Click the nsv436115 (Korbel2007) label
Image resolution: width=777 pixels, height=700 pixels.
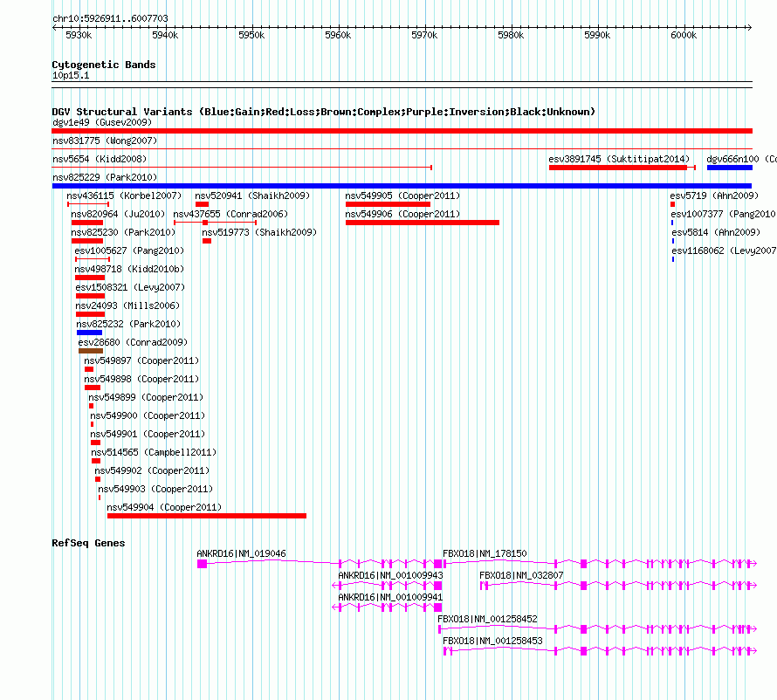[x=124, y=196]
